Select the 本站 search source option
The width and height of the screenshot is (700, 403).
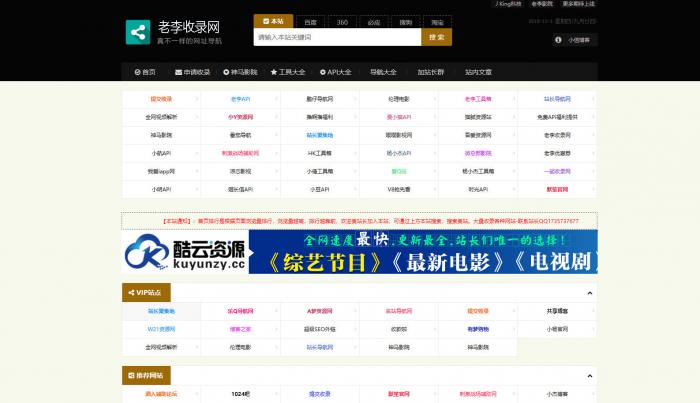[273, 20]
